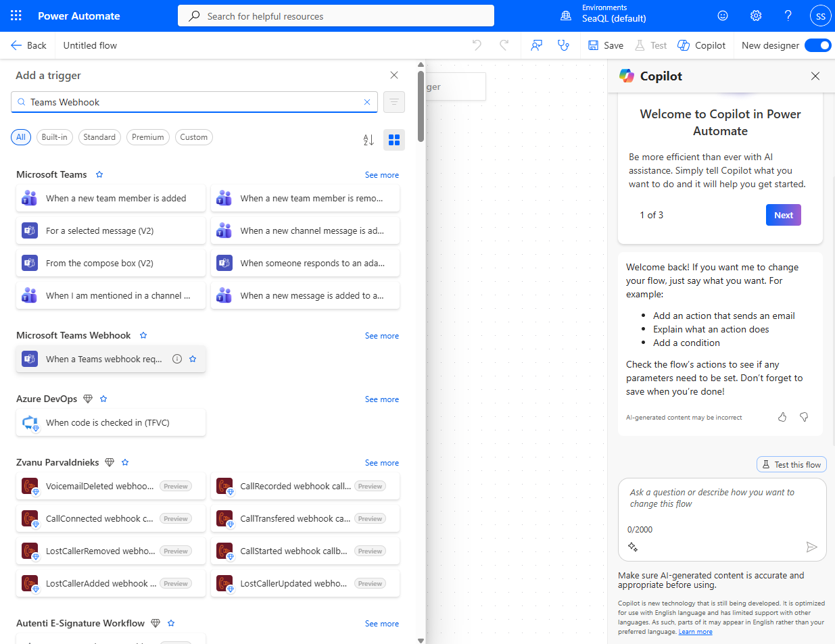The image size is (835, 644).
Task: Expand See more for Microsoft Teams
Action: click(381, 175)
